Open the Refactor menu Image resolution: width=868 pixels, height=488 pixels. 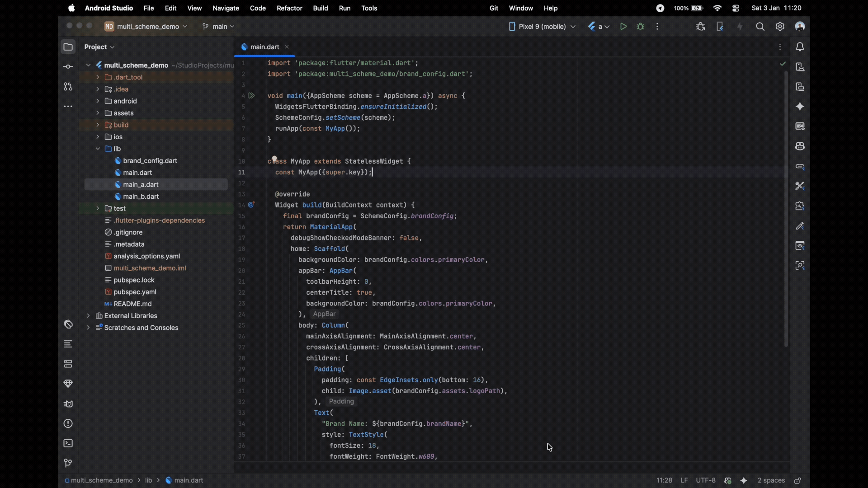[289, 8]
